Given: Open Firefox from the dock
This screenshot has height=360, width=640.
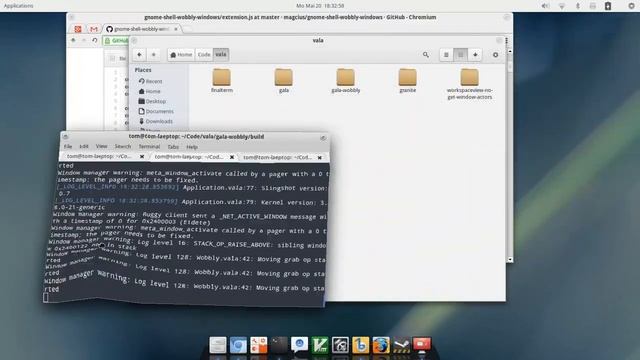Looking at the screenshot, I should (380, 345).
